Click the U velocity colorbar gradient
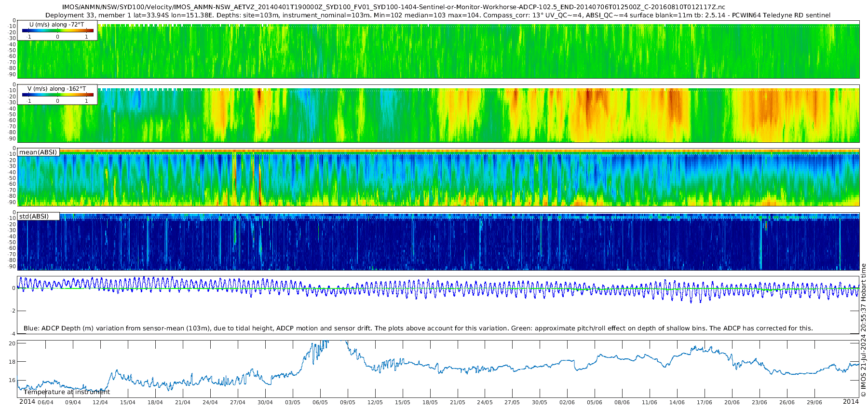868x410 pixels. [x=57, y=30]
